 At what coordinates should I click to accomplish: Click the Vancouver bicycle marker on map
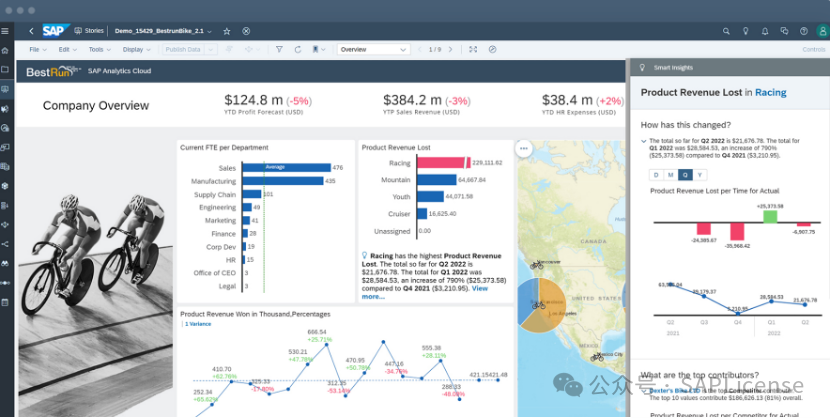pyautogui.click(x=537, y=264)
